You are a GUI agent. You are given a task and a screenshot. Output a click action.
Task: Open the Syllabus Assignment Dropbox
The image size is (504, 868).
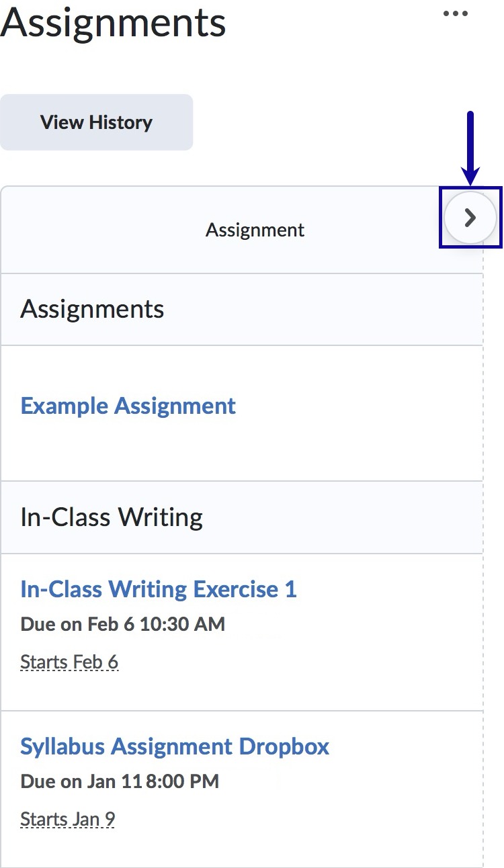pos(175,746)
